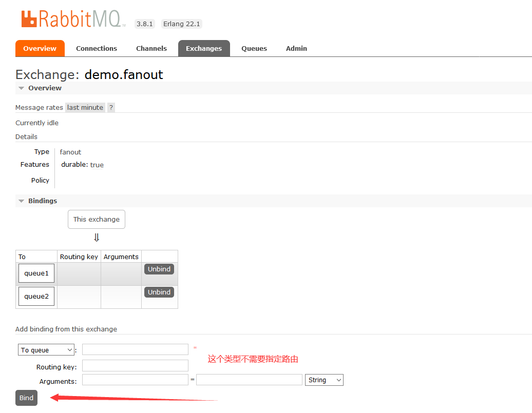Click the Arguments column header
The width and height of the screenshot is (532, 413).
point(121,257)
